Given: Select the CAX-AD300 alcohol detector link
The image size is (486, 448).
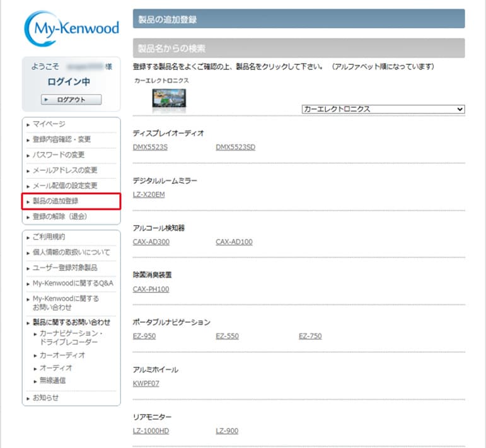Looking at the screenshot, I should pos(151,242).
